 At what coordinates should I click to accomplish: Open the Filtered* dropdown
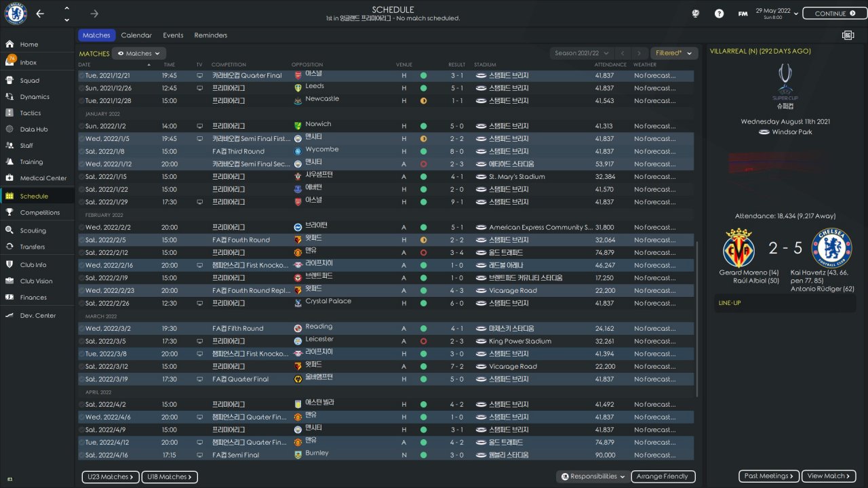tap(674, 53)
